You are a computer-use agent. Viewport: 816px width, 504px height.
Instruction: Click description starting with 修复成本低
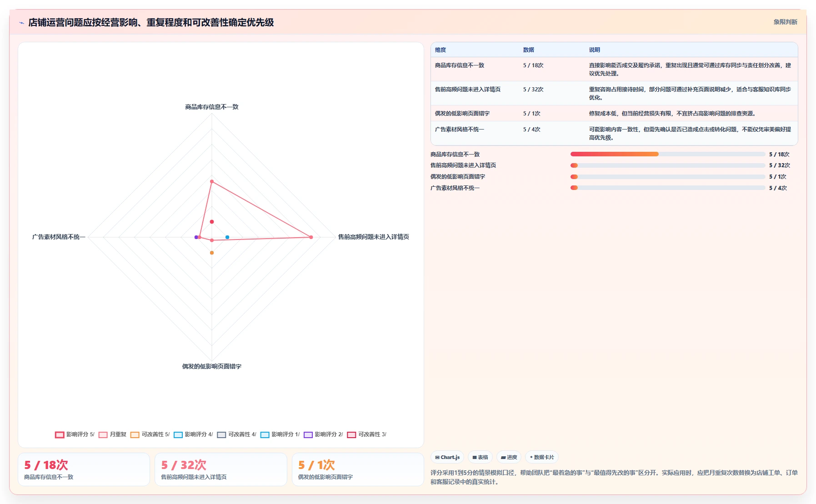point(672,114)
